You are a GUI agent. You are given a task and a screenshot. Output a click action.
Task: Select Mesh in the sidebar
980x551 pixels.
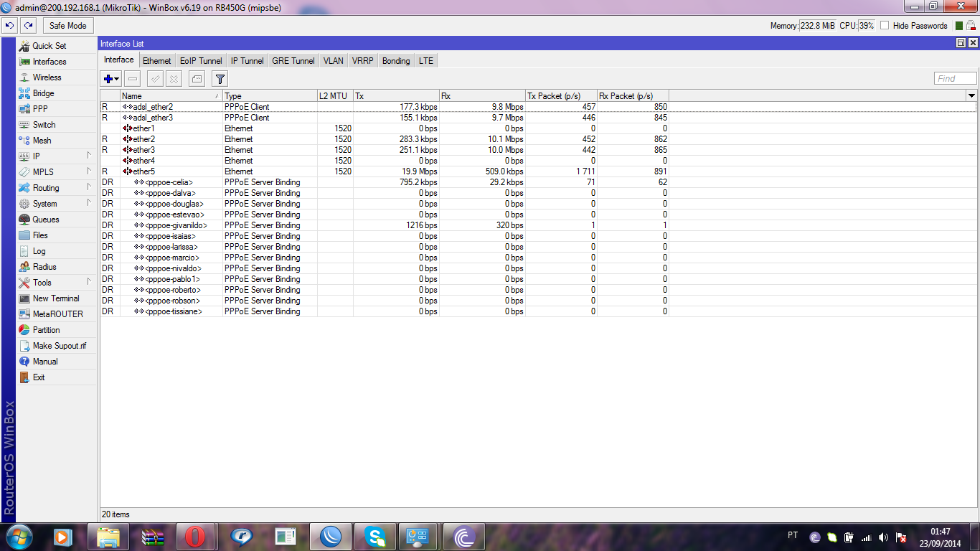(42, 141)
